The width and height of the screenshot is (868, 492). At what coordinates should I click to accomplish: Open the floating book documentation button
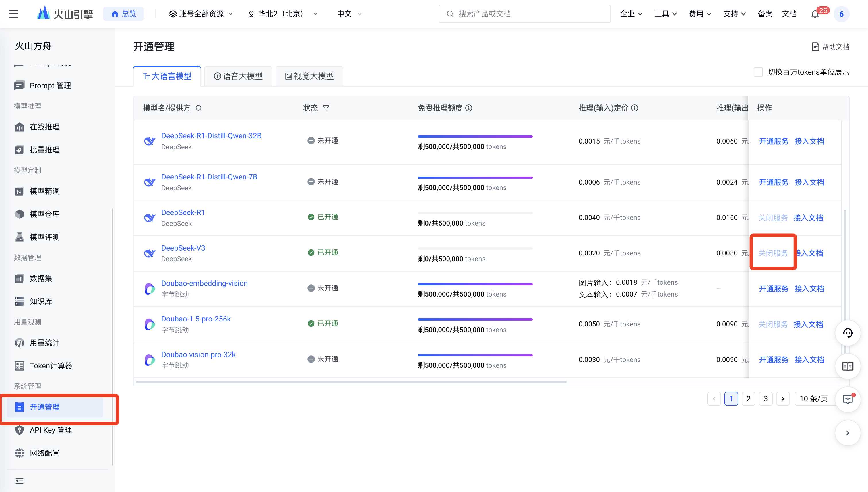pos(847,366)
